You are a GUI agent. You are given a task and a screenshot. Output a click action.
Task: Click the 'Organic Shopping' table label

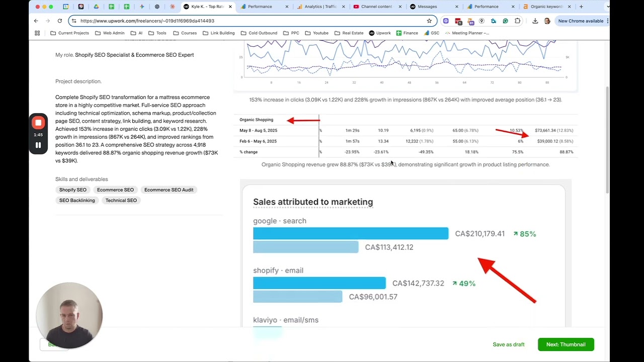click(x=256, y=120)
